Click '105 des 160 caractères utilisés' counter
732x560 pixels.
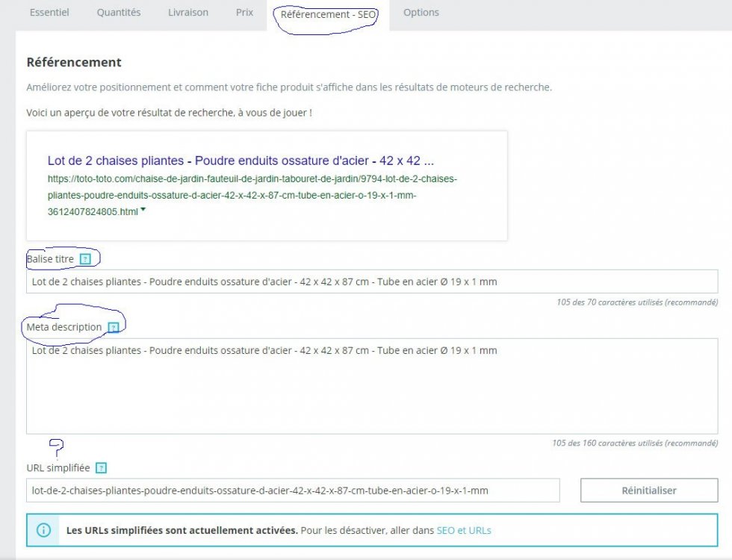click(x=635, y=443)
